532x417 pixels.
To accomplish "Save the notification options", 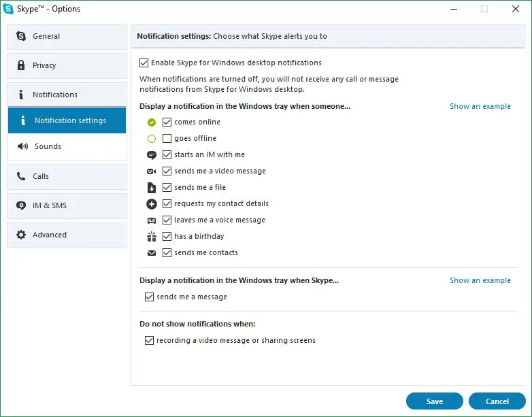I will tap(434, 401).
